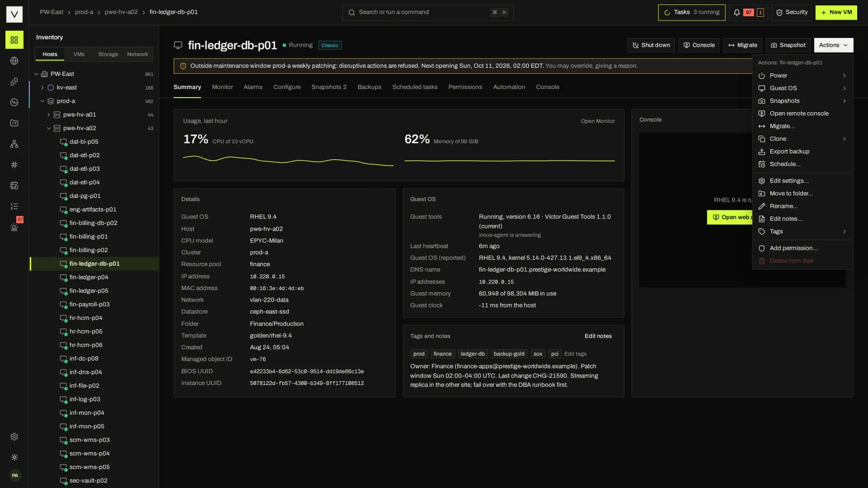The width and height of the screenshot is (868, 488).
Task: Toggle the sun theme icon in left rail
Action: pyautogui.click(x=14, y=457)
